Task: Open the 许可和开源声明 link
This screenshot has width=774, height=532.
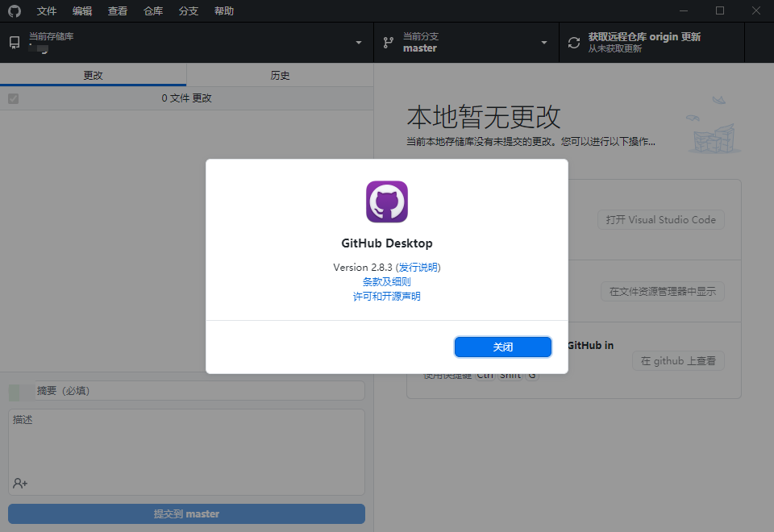Action: 387,296
